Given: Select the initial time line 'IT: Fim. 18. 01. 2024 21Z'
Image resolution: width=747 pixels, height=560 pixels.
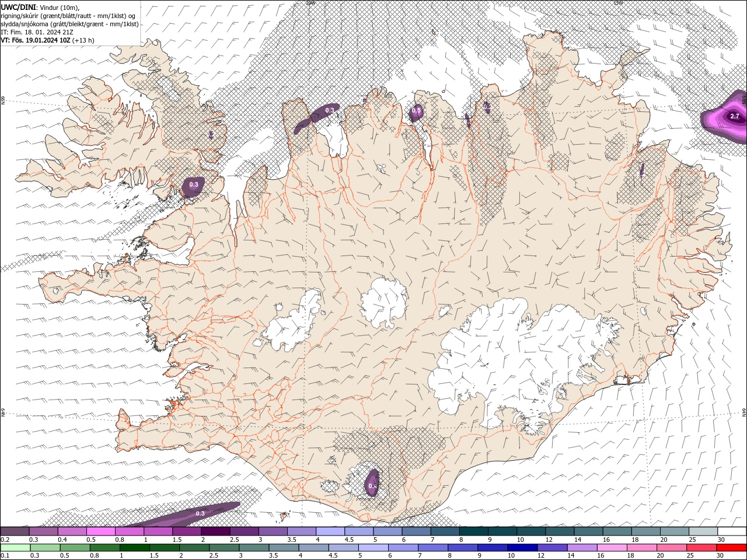Looking at the screenshot, I should (37, 32).
